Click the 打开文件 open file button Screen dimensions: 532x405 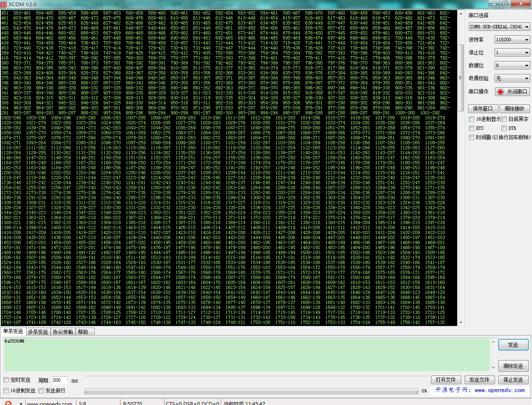point(446,380)
